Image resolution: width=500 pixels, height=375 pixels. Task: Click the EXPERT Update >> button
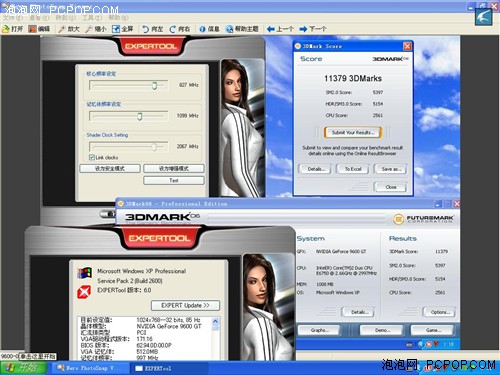(x=185, y=305)
